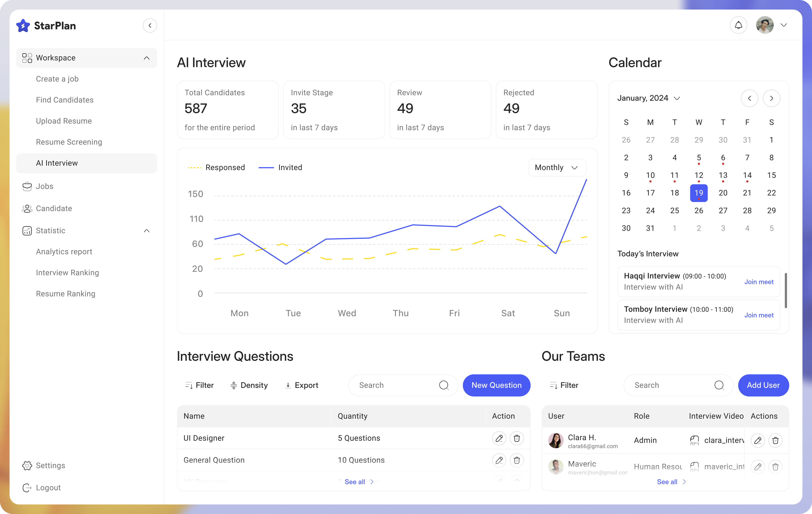Collapse sidebar with the arrow button
The height and width of the screenshot is (514, 812).
[x=150, y=26]
